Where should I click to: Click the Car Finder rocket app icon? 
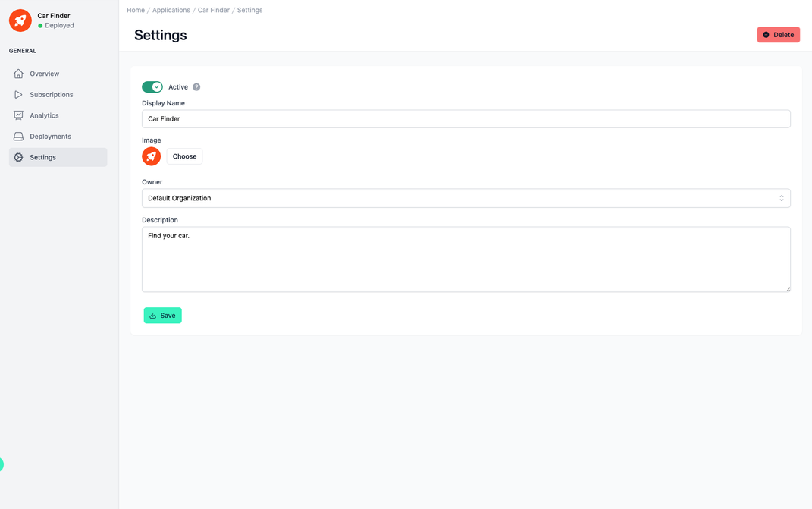(x=20, y=20)
